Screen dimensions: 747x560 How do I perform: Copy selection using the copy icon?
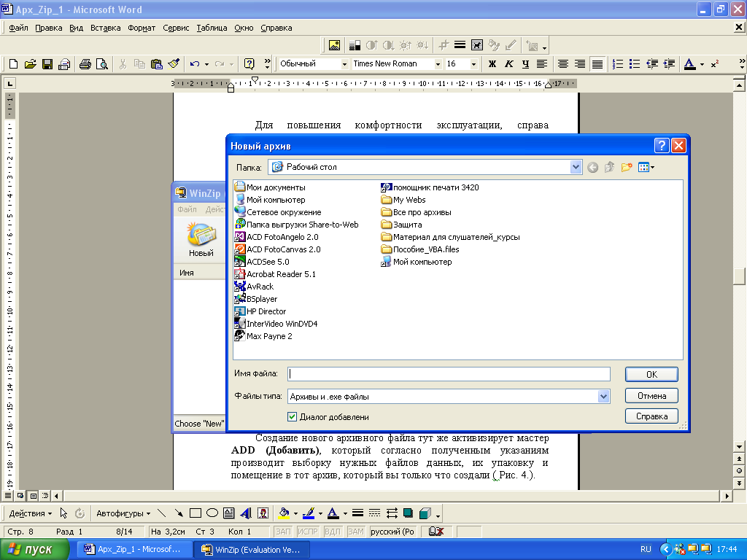click(139, 64)
